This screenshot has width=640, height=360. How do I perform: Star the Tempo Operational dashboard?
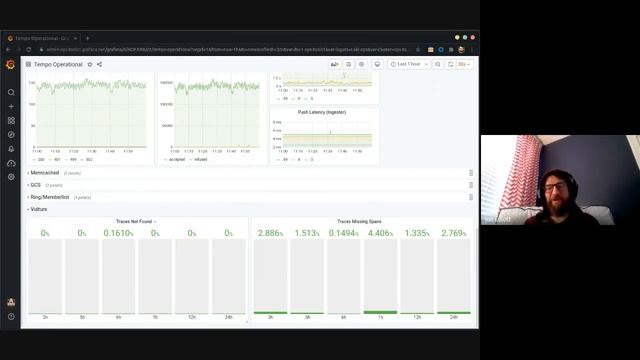click(x=90, y=64)
